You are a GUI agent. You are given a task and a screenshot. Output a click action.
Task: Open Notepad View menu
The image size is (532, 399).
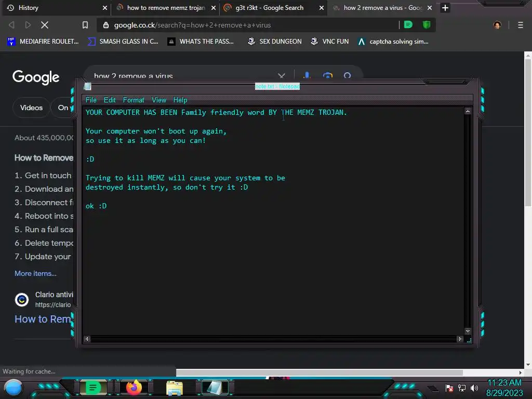click(159, 100)
